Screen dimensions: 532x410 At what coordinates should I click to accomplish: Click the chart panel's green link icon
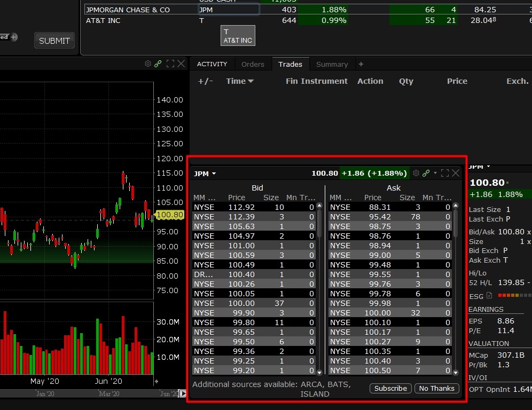tap(158, 64)
